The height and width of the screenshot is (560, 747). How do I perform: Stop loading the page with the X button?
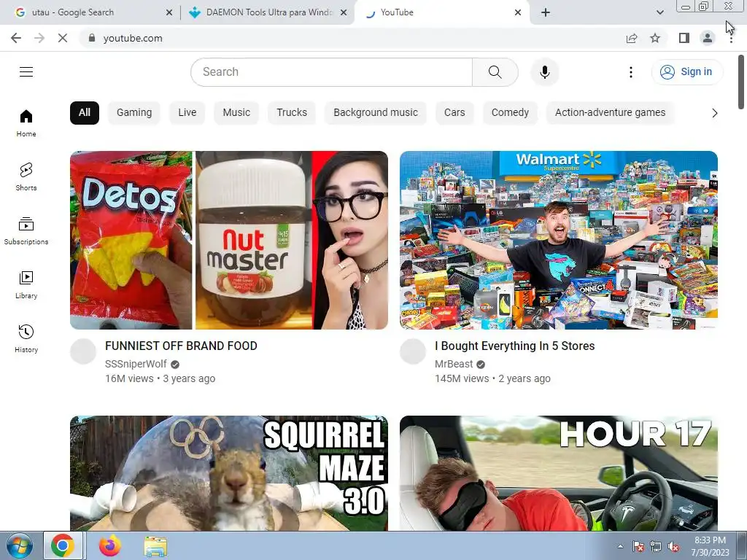point(63,38)
